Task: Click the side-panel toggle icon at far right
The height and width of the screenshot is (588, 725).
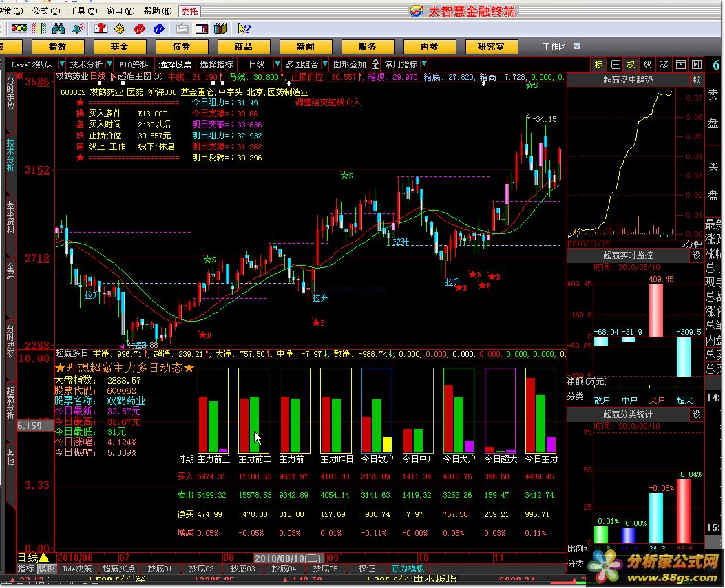Action: coord(697,64)
